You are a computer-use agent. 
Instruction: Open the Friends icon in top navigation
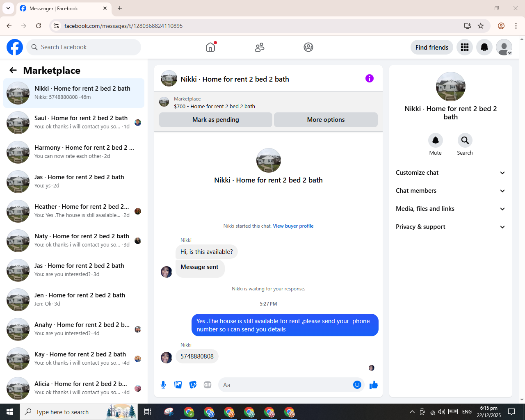[x=260, y=47]
